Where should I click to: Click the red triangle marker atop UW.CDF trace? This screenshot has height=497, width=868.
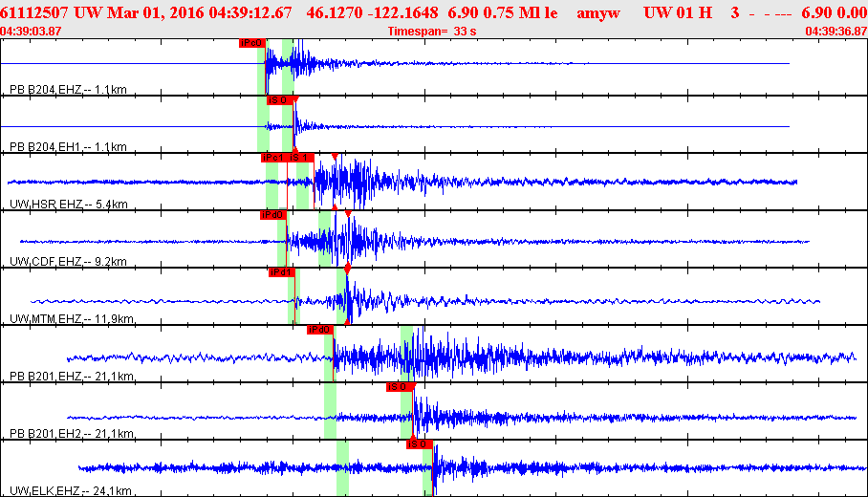(348, 214)
